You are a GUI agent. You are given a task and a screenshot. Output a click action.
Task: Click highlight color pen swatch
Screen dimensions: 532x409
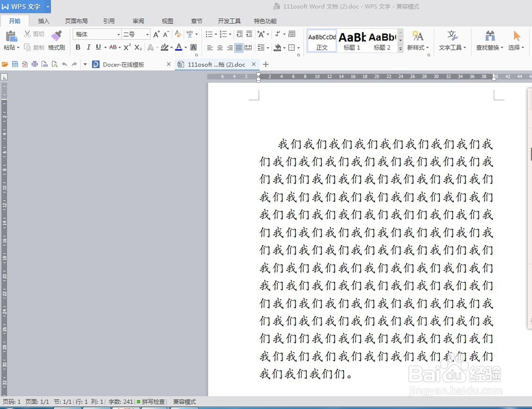point(164,47)
